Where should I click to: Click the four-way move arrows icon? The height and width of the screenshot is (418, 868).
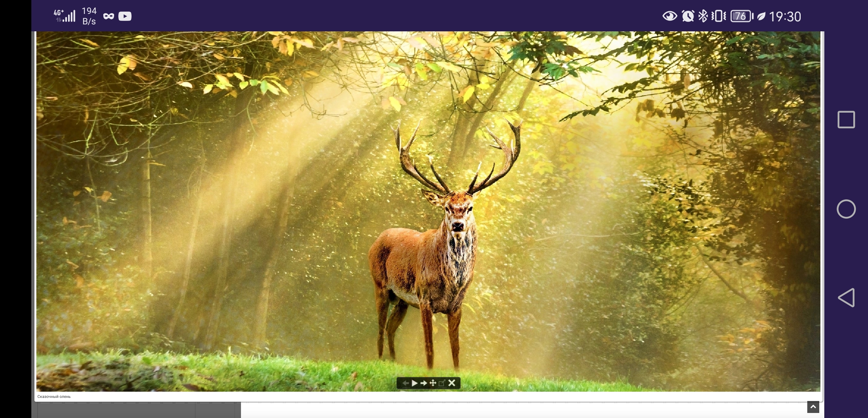(x=433, y=383)
